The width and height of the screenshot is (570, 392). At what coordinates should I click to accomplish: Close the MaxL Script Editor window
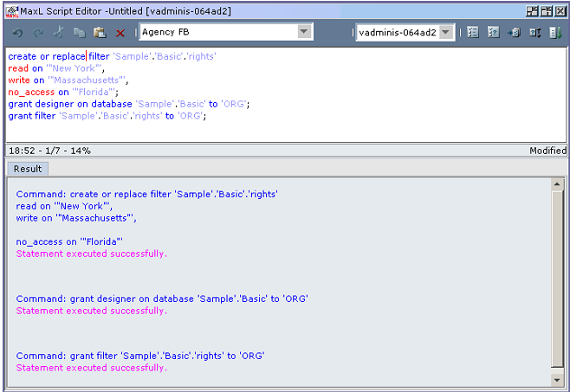pyautogui.click(x=560, y=11)
